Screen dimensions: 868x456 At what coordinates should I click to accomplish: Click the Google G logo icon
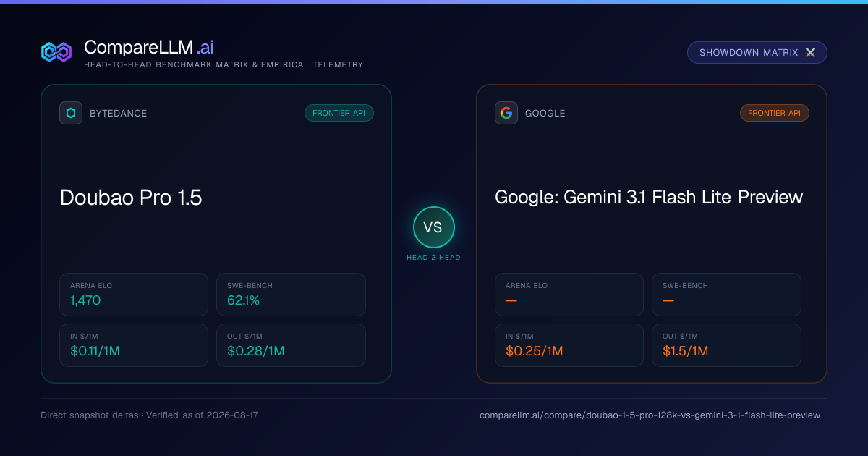point(506,113)
